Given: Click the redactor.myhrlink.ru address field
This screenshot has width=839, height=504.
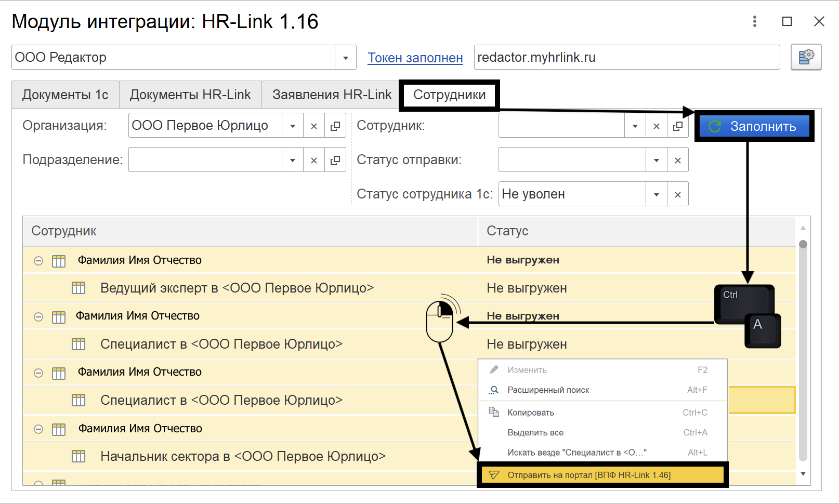Looking at the screenshot, I should point(627,57).
